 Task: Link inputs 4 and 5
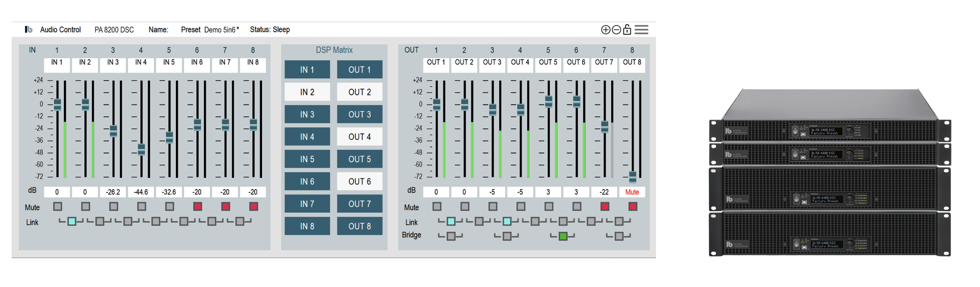155,221
